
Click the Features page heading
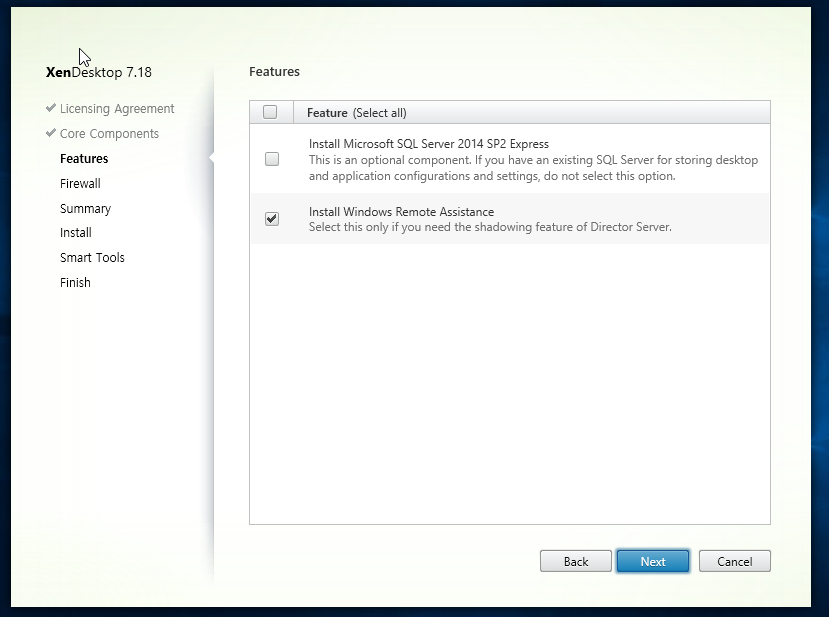click(x=274, y=71)
